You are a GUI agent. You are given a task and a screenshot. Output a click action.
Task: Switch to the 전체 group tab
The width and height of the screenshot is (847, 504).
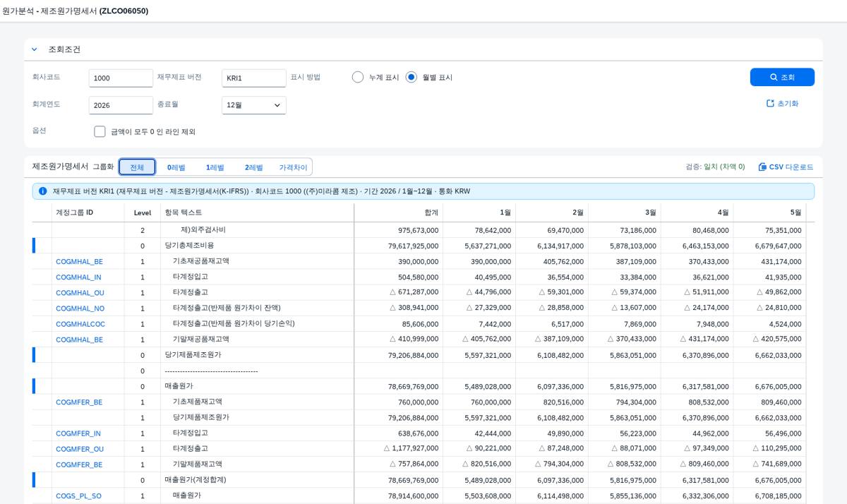coord(137,167)
